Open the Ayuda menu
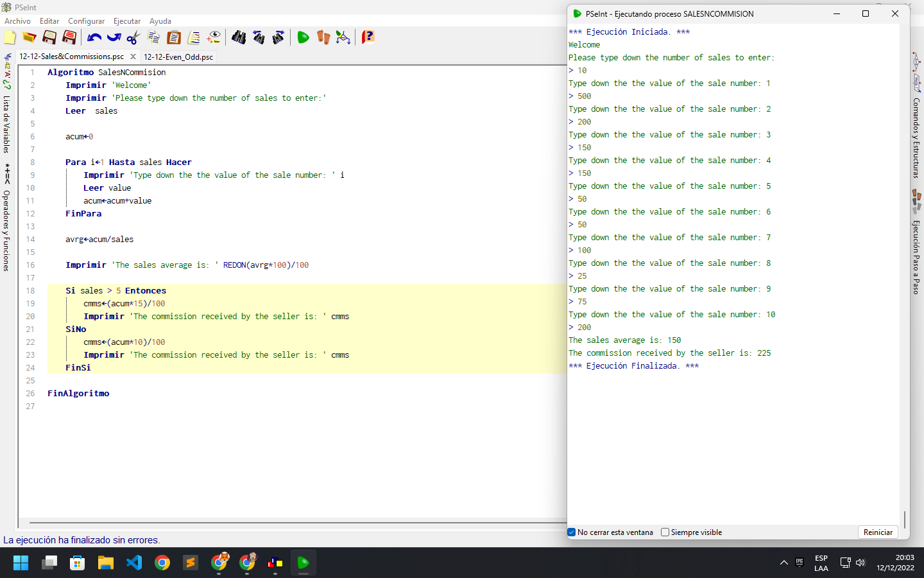This screenshot has height=578, width=924. tap(160, 21)
